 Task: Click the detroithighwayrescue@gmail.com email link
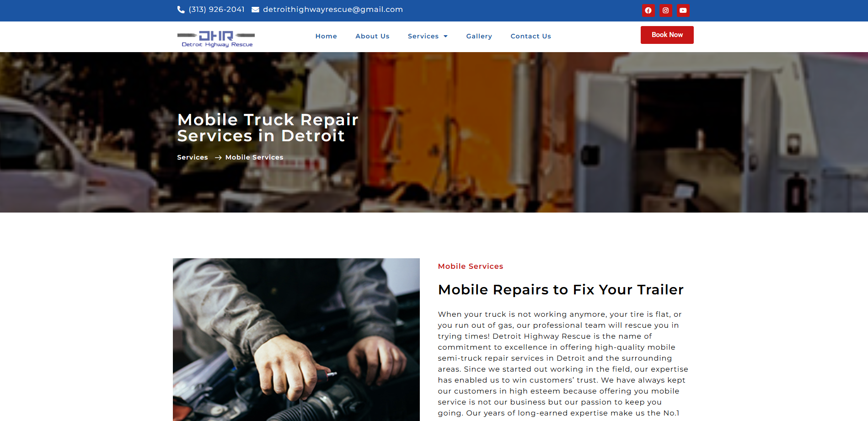pos(332,10)
